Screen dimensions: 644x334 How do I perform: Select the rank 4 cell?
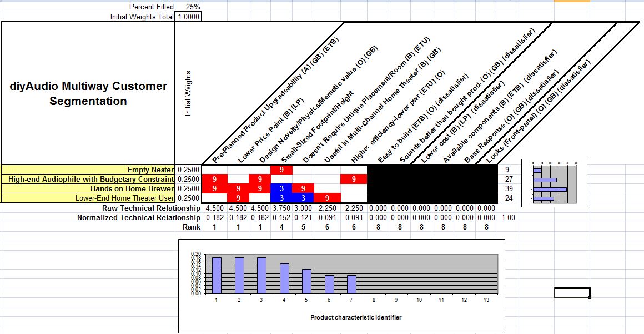pyautogui.click(x=281, y=227)
